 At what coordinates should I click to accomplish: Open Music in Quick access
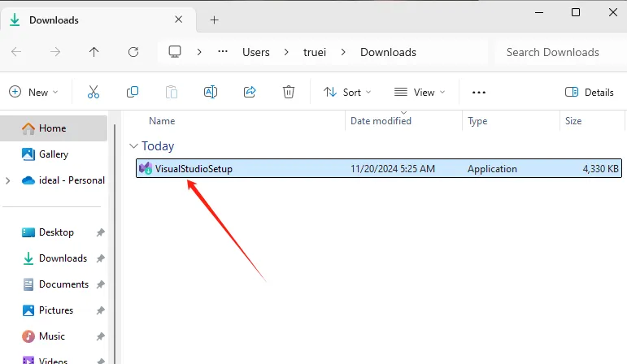[51, 336]
